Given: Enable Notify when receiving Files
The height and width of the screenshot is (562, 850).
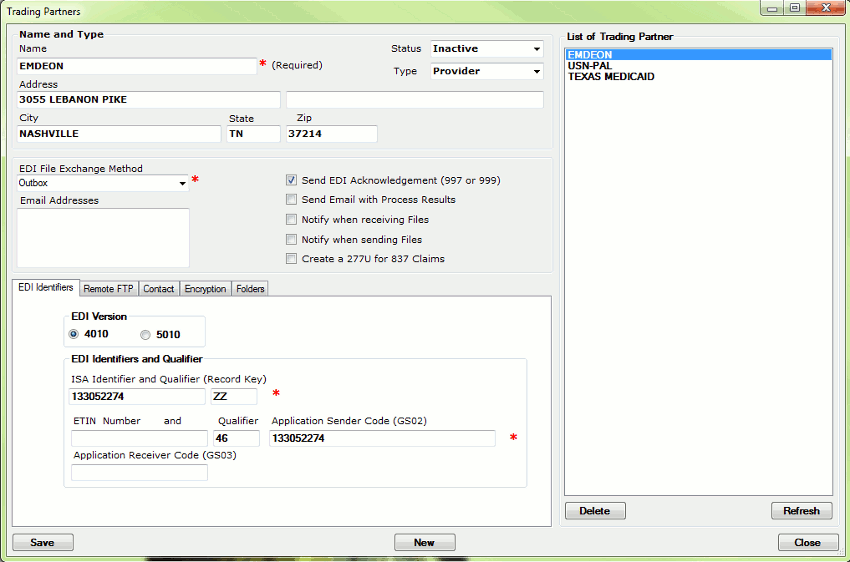Looking at the screenshot, I should coord(292,220).
